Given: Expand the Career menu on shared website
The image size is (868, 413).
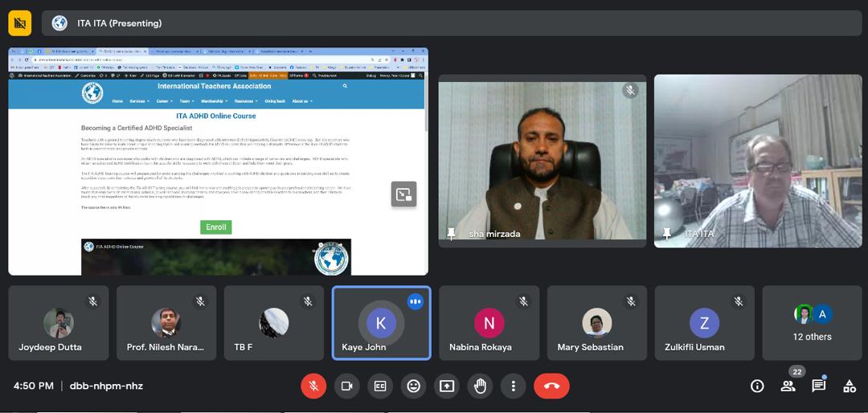Looking at the screenshot, I should [x=165, y=101].
